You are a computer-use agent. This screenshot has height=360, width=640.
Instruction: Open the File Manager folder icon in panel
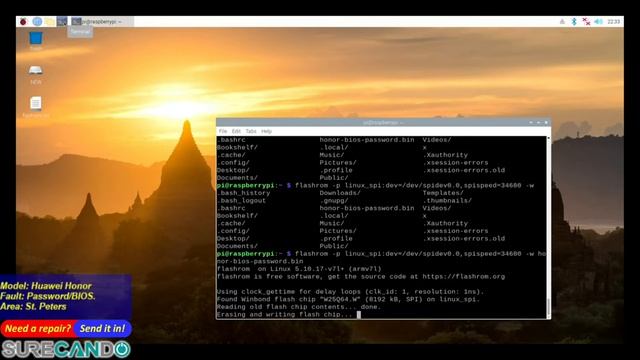(x=49, y=22)
